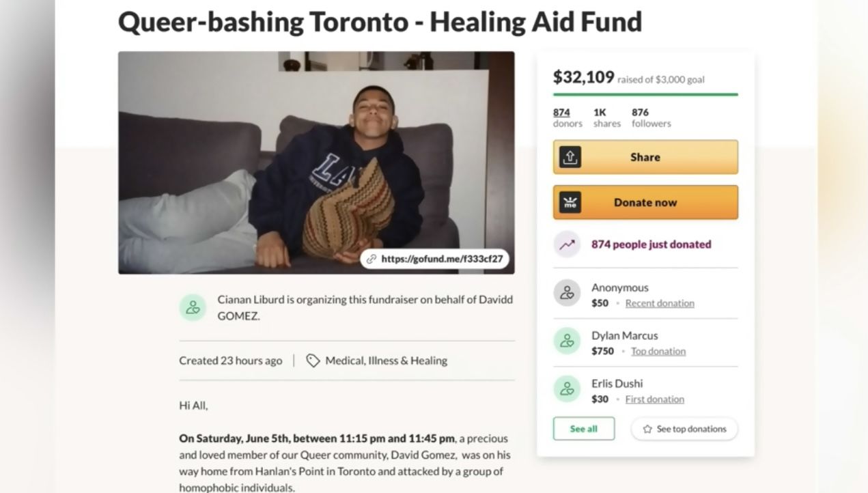Screen dimensions: 868x493
Task: Click the link icon beside gofund.me URL
Action: [372, 259]
